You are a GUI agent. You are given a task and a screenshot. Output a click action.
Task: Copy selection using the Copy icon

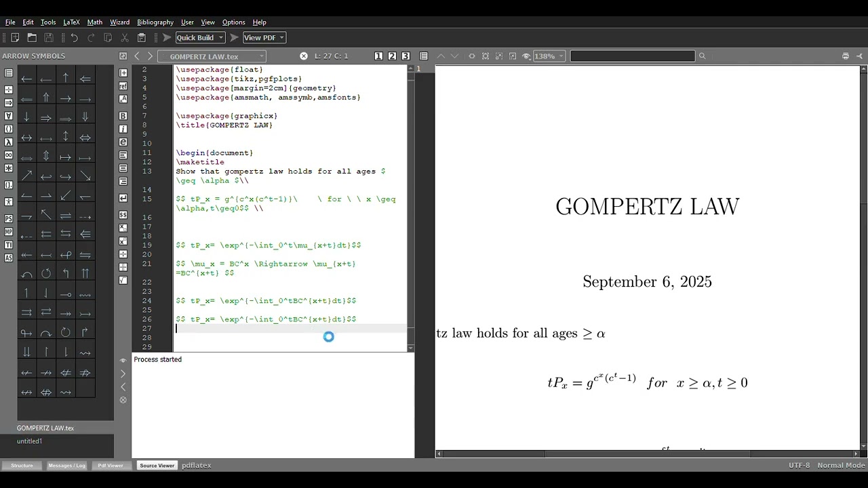(x=108, y=37)
